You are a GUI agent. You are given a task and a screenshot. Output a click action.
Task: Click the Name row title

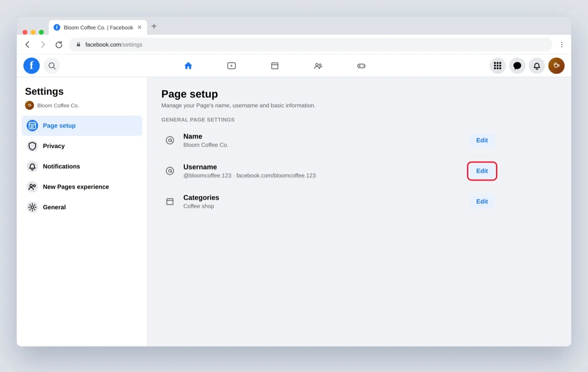click(193, 136)
